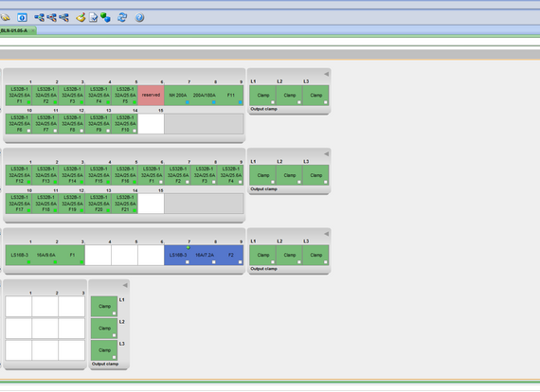Collapse the bottom vertical Output clamp arrow
Image resolution: width=540 pixels, height=392 pixels.
coord(125,285)
